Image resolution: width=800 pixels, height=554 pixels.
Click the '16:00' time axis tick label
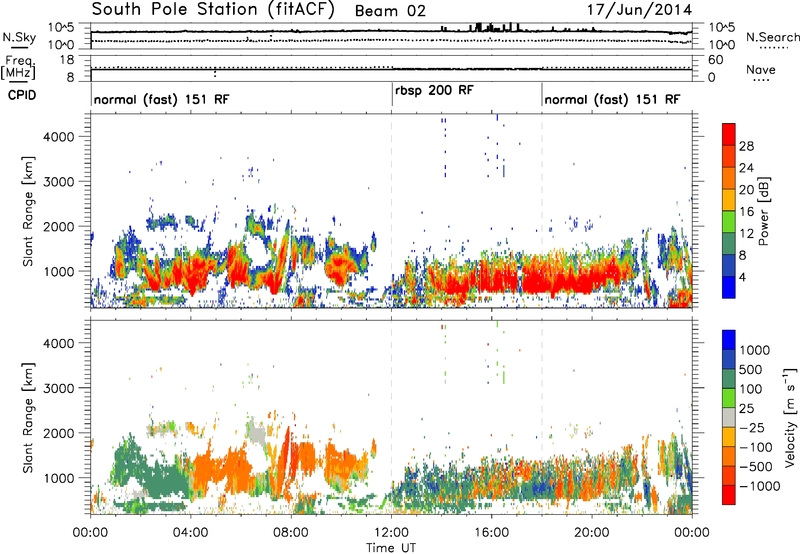point(491,533)
